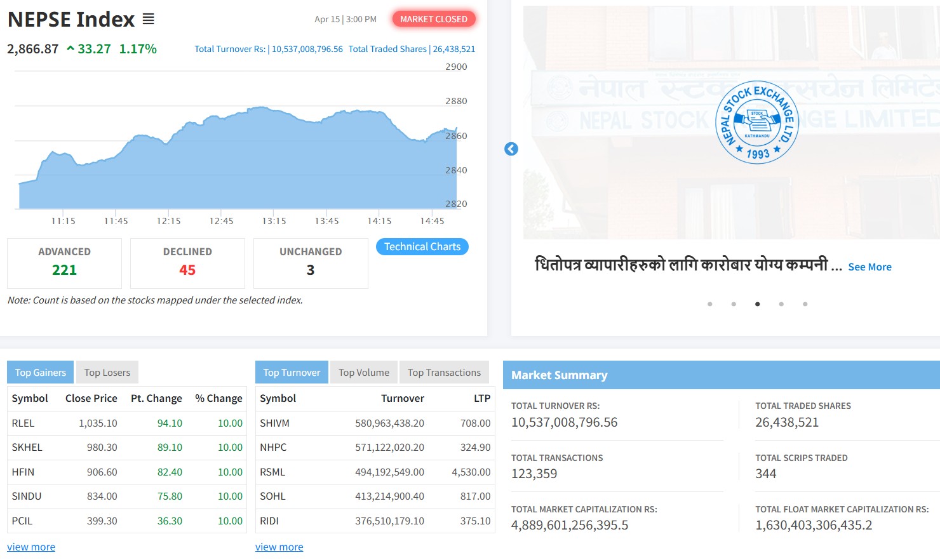Click the MARKET CLOSED status badge

point(433,19)
